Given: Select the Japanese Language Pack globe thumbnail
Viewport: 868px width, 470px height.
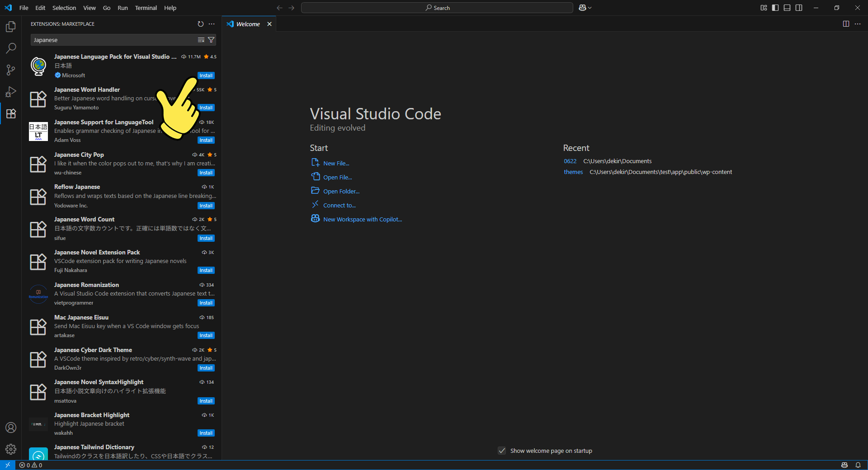Looking at the screenshot, I should coord(38,66).
